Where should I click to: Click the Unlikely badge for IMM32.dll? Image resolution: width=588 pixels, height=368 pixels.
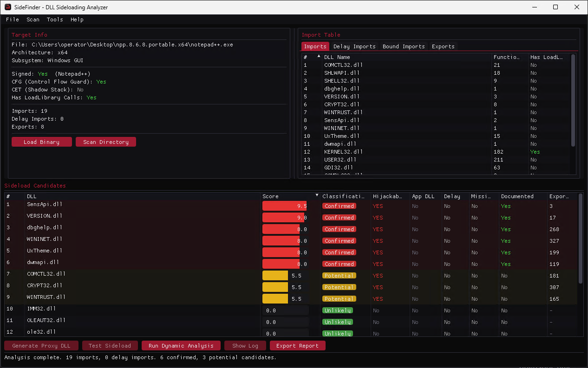click(338, 310)
